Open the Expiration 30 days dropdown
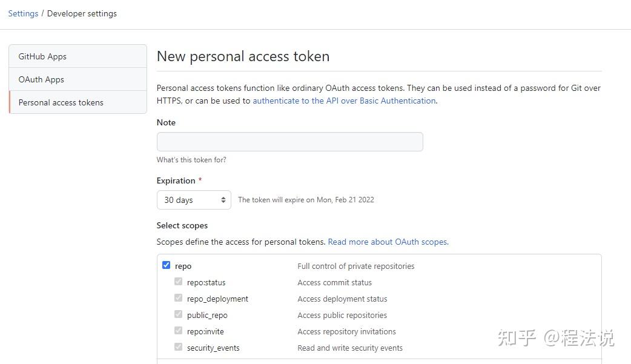The image size is (631, 364). 194,200
